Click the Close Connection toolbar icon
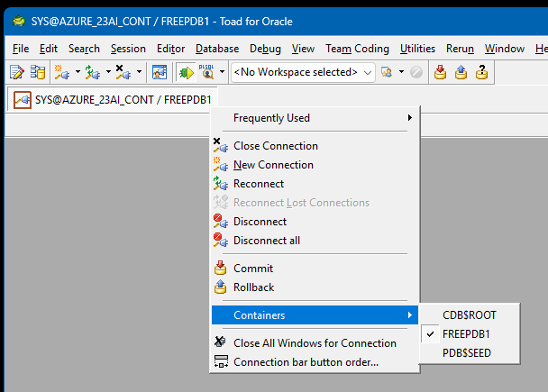 point(123,72)
